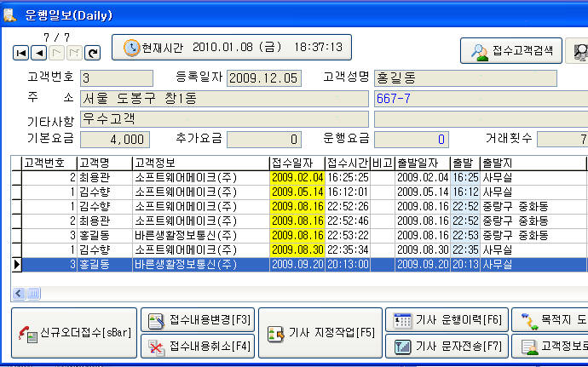Click the 출발지 column header
588x367 pixels.
click(533, 163)
